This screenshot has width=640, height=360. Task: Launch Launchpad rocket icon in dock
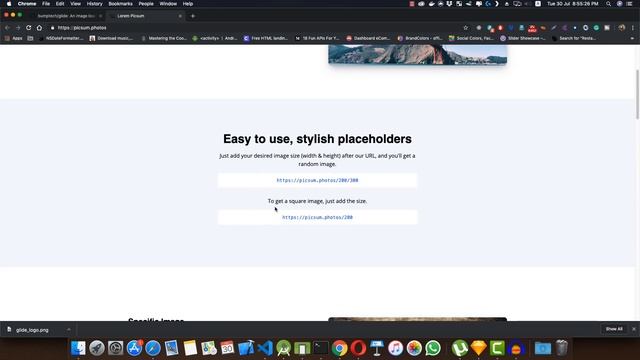[97, 348]
